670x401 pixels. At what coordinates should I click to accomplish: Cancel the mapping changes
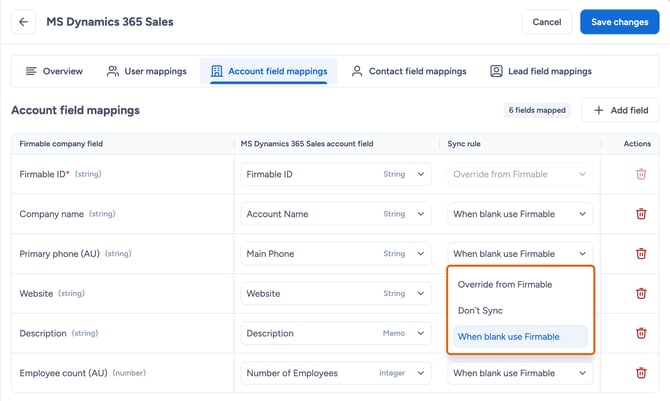click(x=547, y=22)
